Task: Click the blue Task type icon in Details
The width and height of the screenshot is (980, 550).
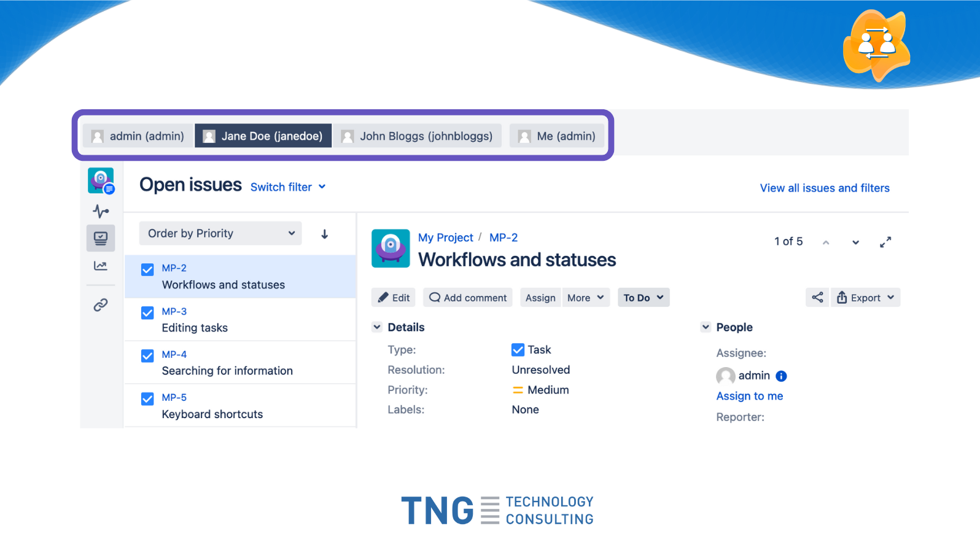Action: [518, 350]
